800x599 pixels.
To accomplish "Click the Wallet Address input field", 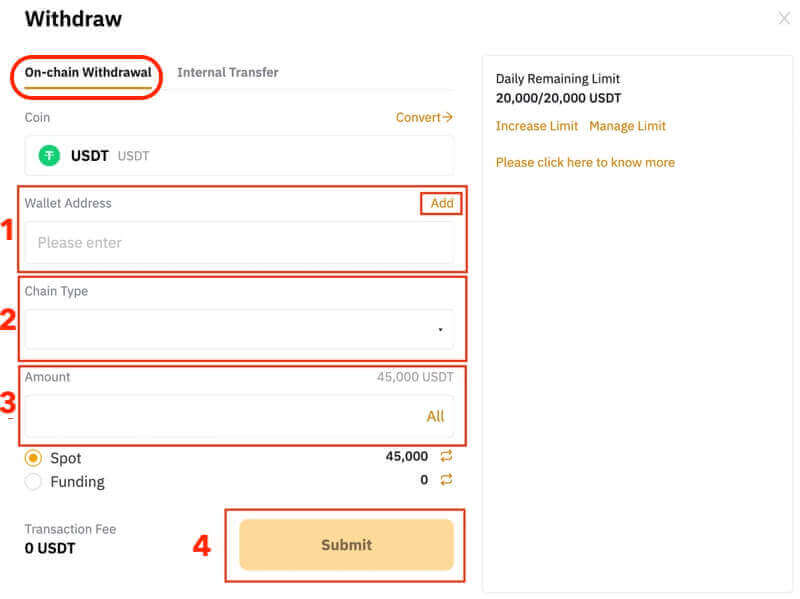I will tap(240, 242).
